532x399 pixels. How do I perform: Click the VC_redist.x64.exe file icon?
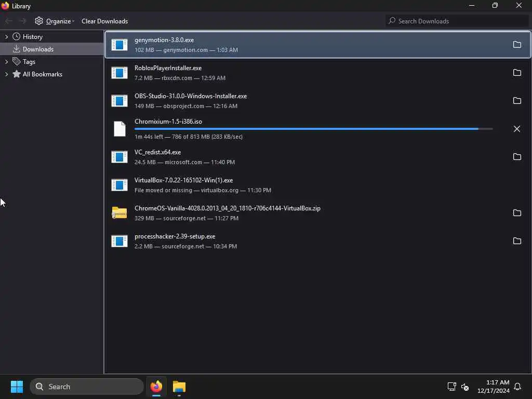(x=119, y=157)
